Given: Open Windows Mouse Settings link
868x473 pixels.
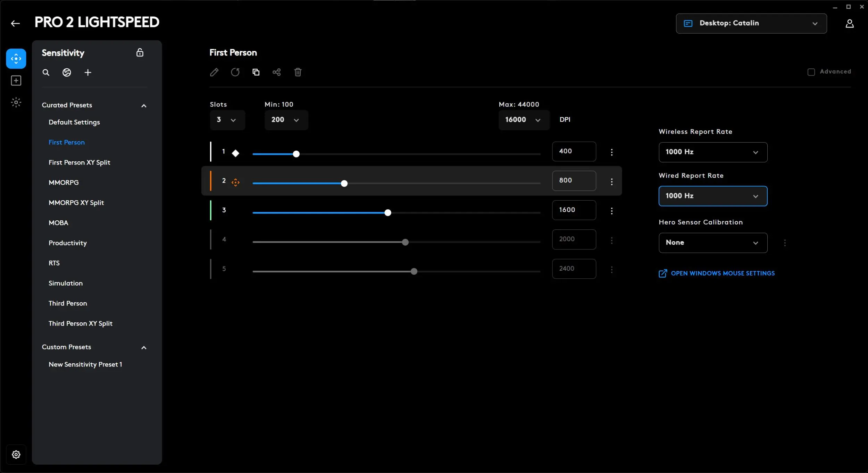Looking at the screenshot, I should [x=723, y=273].
